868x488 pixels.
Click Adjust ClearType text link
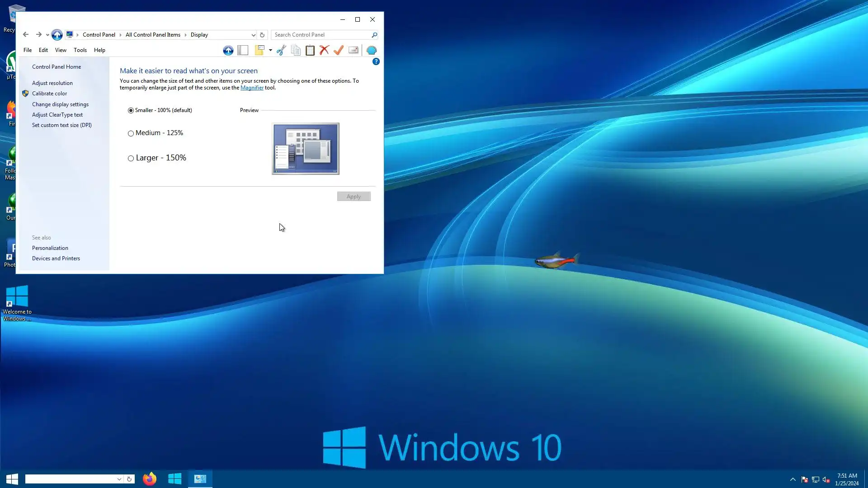coord(57,115)
